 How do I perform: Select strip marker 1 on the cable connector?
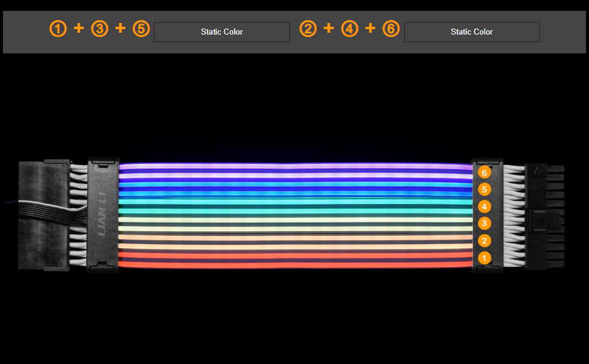(x=484, y=258)
